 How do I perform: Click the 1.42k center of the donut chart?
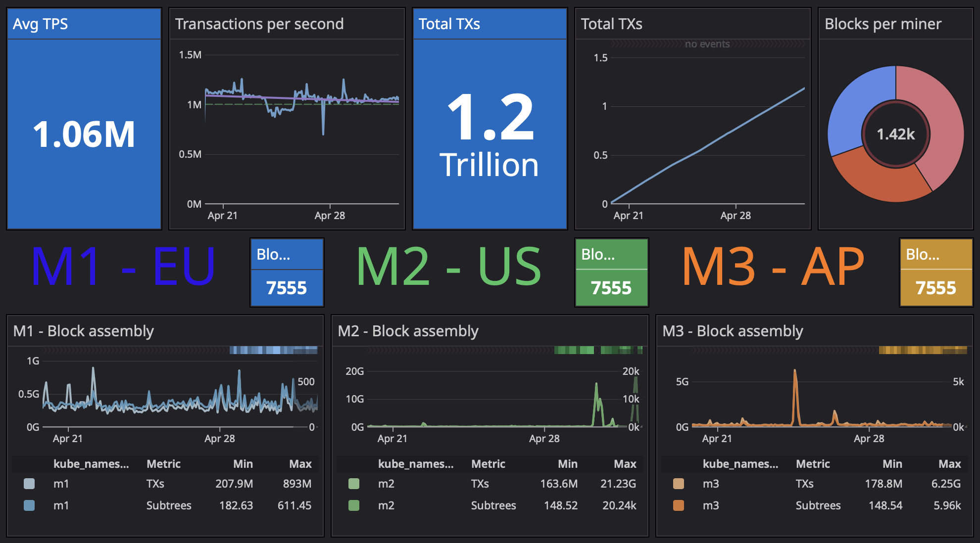(x=895, y=134)
